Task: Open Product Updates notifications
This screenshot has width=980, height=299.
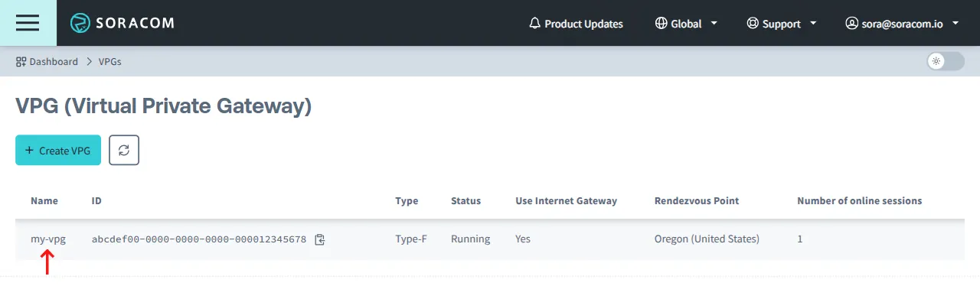Action: (576, 24)
